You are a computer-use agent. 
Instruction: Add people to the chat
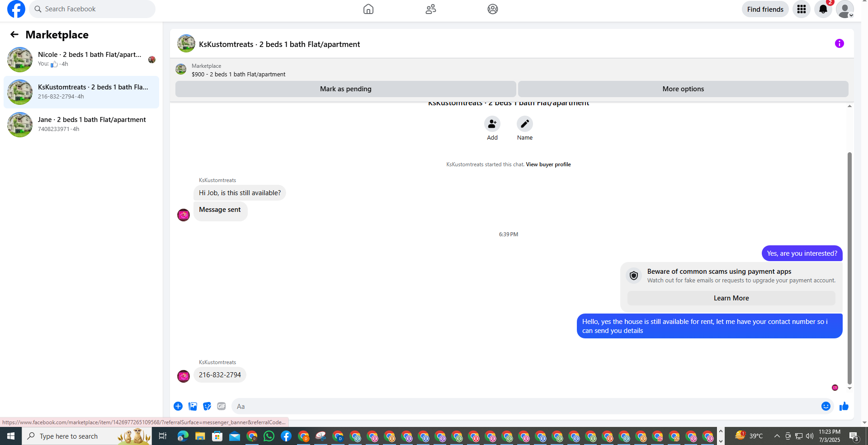point(492,124)
